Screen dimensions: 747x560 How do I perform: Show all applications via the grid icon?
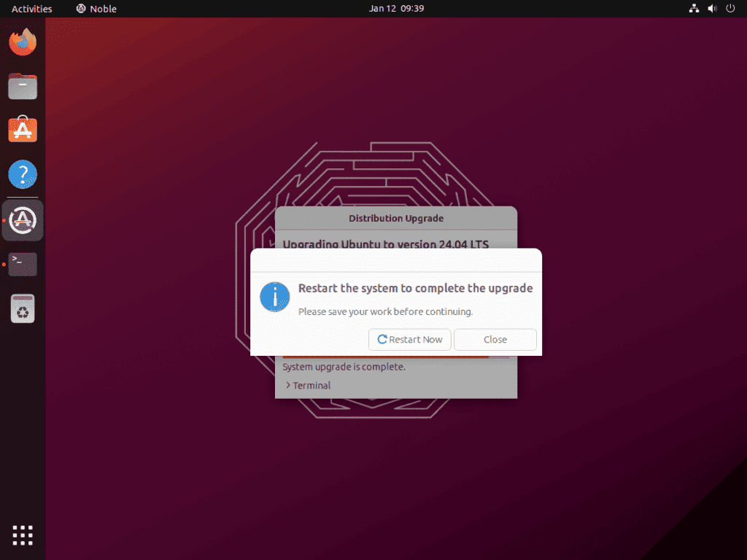click(22, 535)
